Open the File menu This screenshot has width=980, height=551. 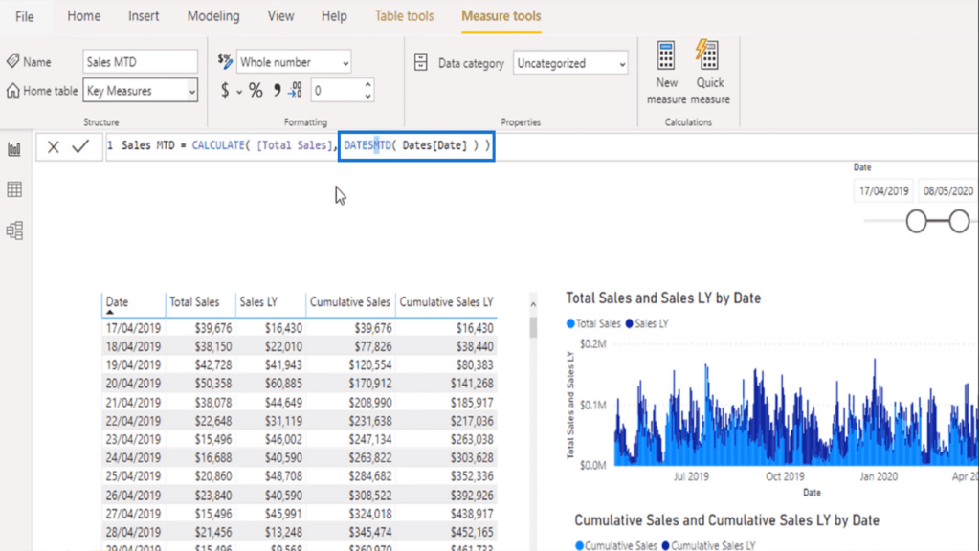click(24, 16)
